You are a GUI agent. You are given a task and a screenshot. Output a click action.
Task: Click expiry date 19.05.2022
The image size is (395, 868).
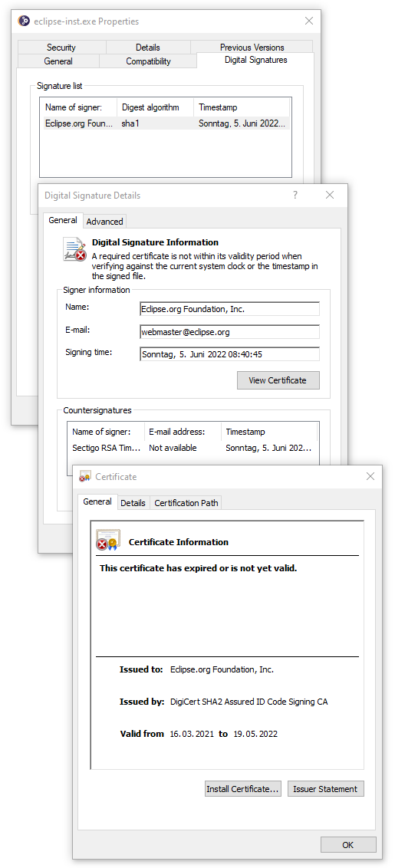[255, 734]
